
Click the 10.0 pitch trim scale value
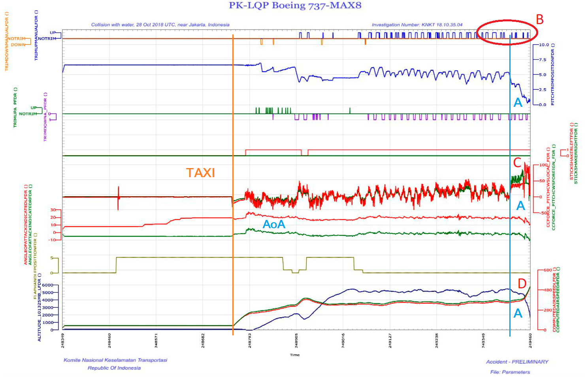544,45
